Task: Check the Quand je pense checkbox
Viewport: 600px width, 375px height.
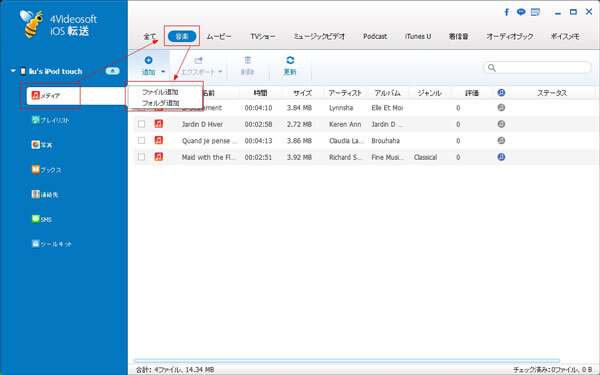Action: click(x=142, y=140)
